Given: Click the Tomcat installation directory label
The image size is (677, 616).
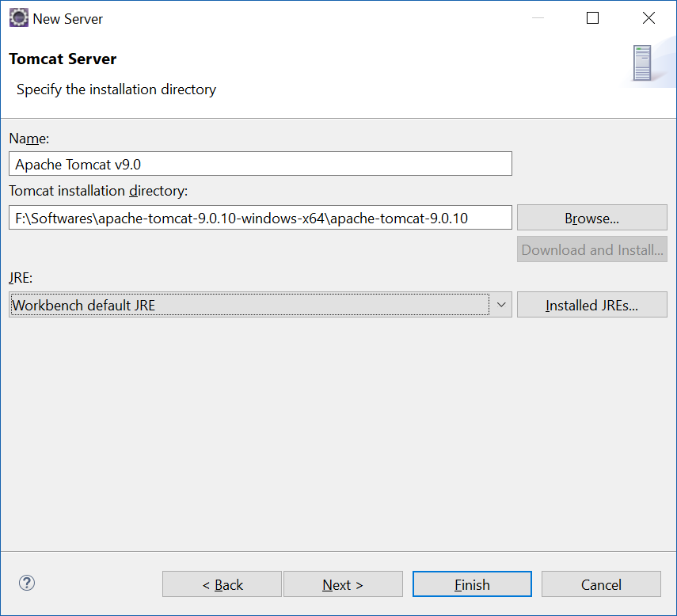Looking at the screenshot, I should [98, 191].
